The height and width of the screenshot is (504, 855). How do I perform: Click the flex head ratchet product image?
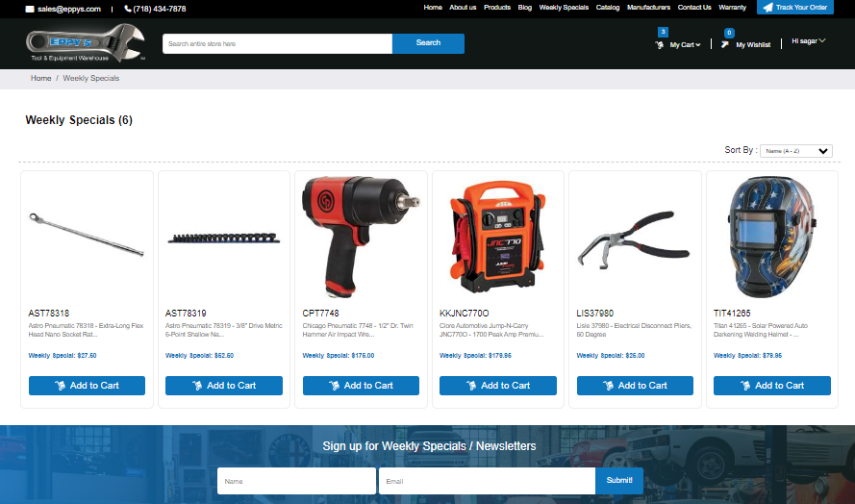coord(87,235)
